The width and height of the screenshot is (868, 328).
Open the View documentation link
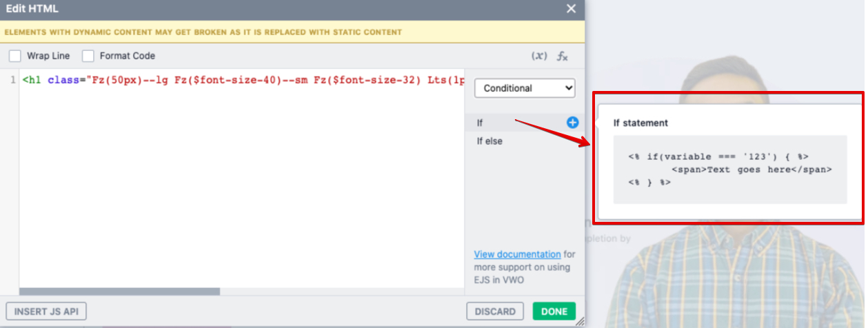click(x=518, y=254)
